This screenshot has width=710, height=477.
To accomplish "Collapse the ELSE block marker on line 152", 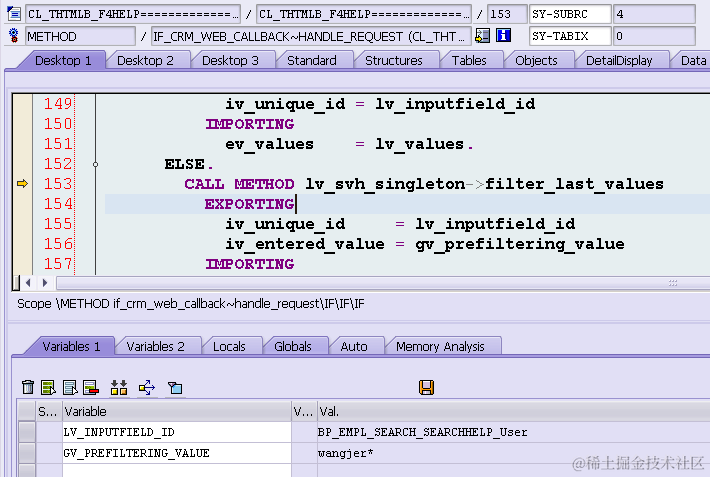I will [96, 164].
